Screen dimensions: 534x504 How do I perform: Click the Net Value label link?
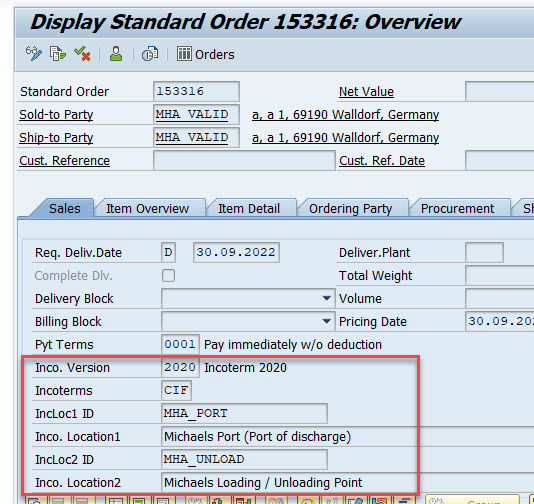366,92
